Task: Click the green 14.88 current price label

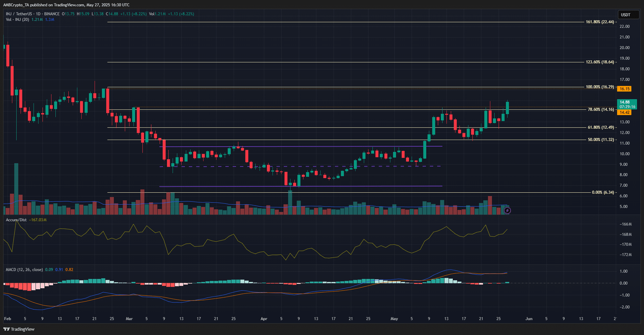Action: click(x=627, y=105)
